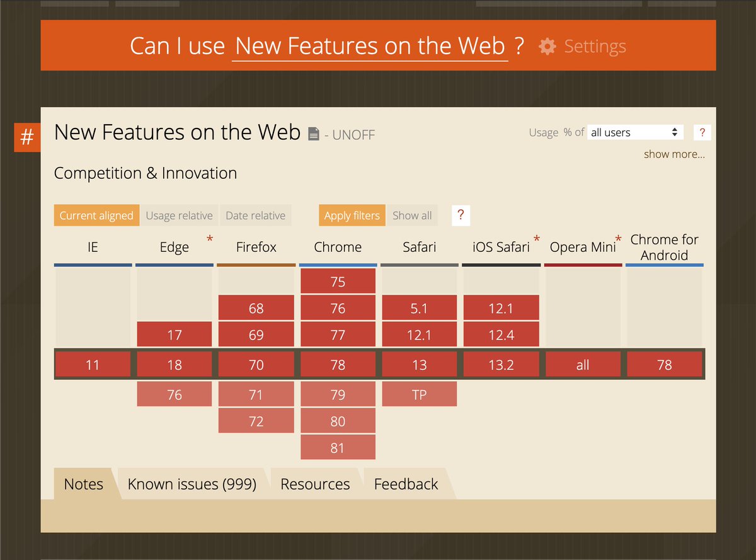Select Firefox version 68 cell
This screenshot has height=560, width=756.
tap(256, 309)
